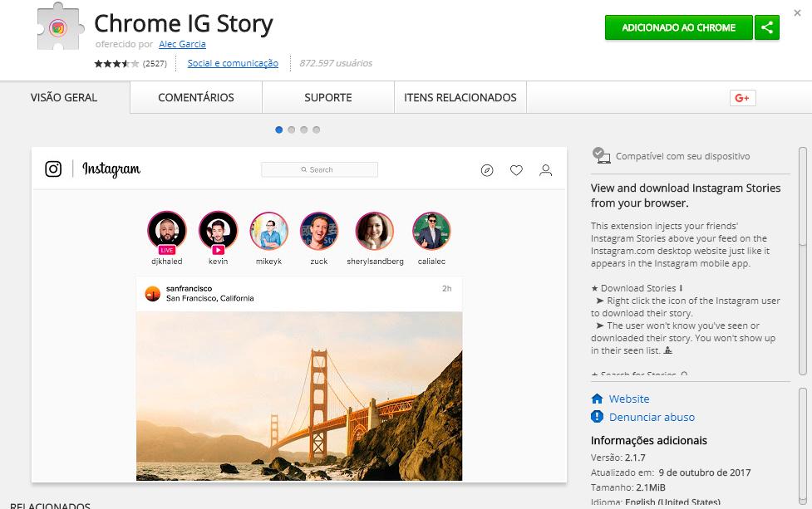Click the house icon beside Website

point(597,399)
